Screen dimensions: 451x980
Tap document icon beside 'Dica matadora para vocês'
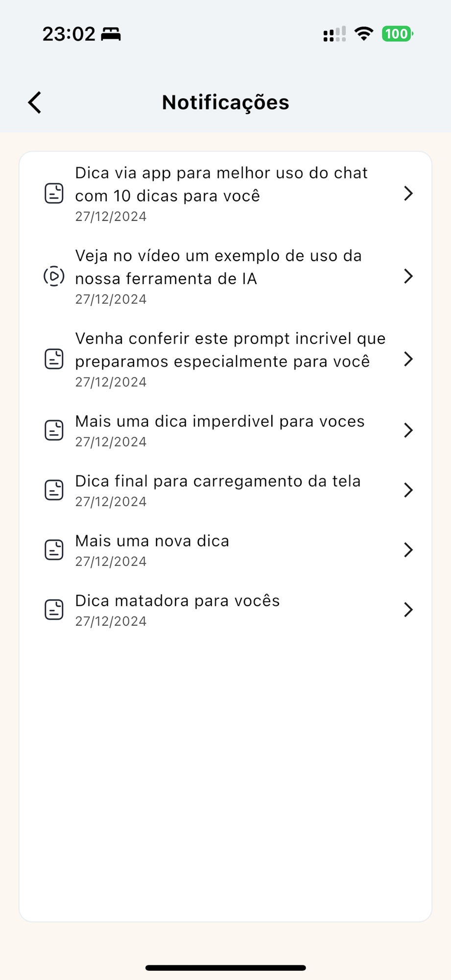(54, 610)
